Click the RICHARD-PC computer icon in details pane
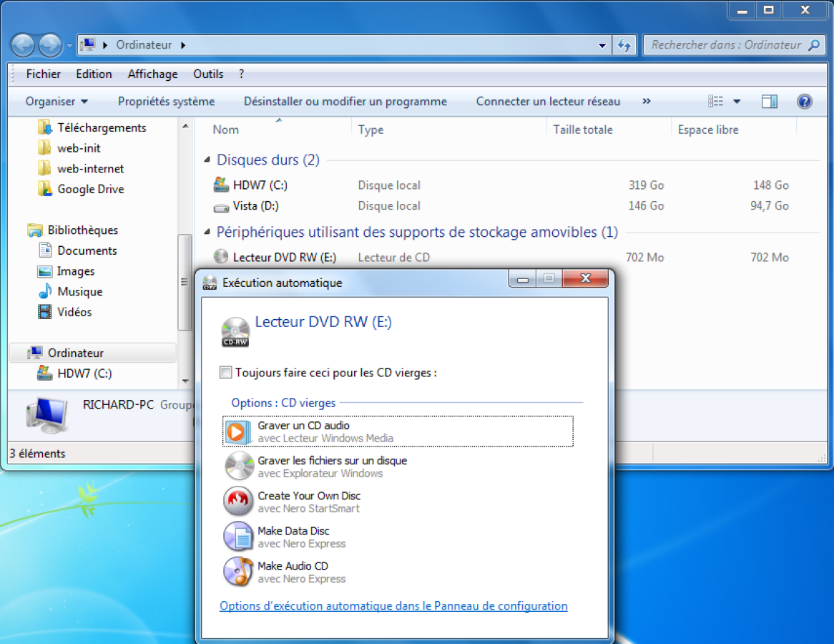The height and width of the screenshot is (644, 834). pyautogui.click(x=48, y=415)
